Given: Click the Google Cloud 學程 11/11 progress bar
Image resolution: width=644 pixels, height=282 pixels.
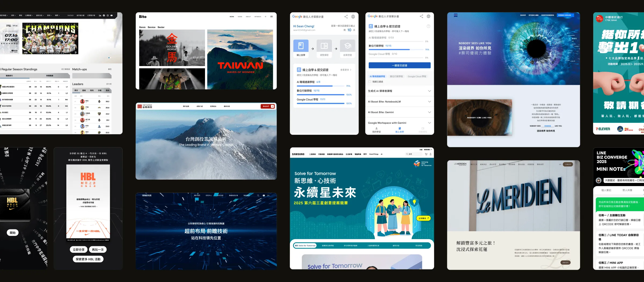Looking at the screenshot, I should pyautogui.click(x=321, y=103).
